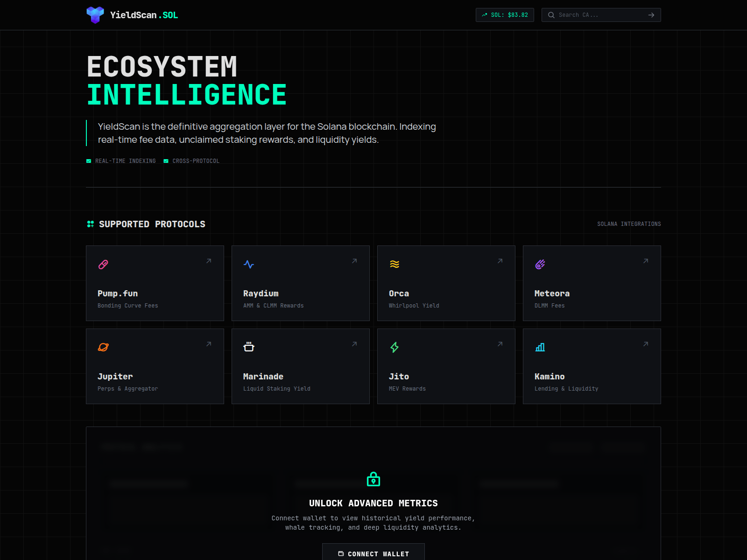Click the Raydium activity pulse icon

click(249, 265)
